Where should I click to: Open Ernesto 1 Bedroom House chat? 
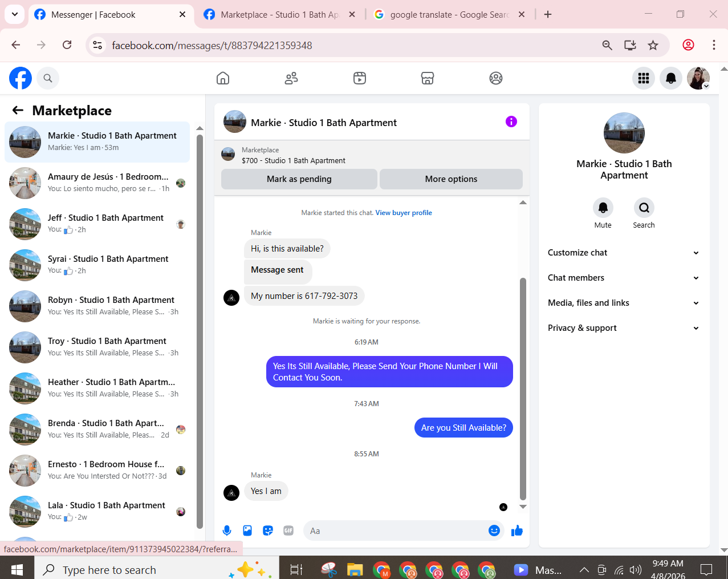click(x=97, y=471)
